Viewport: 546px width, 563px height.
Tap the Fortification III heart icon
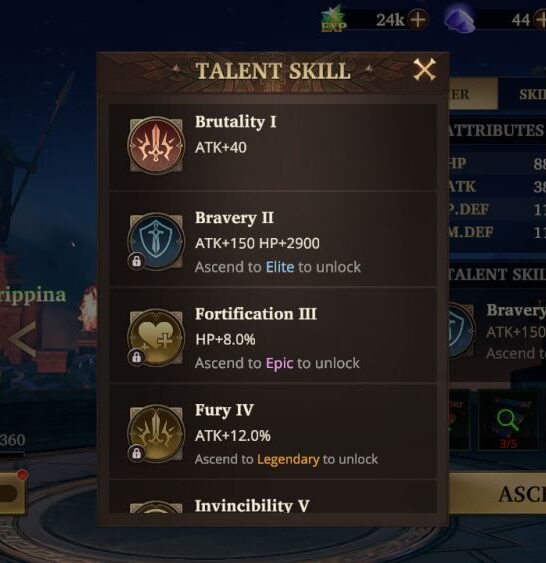coord(156,337)
